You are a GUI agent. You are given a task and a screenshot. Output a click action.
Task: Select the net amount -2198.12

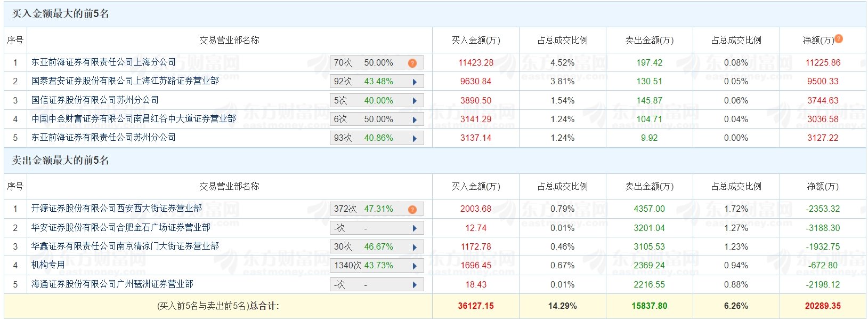pos(823,285)
